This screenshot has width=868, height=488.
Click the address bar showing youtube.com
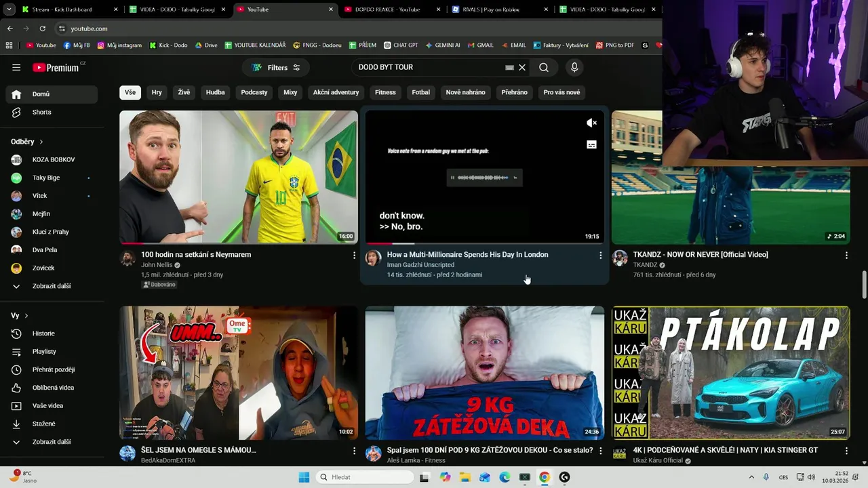[x=356, y=28]
